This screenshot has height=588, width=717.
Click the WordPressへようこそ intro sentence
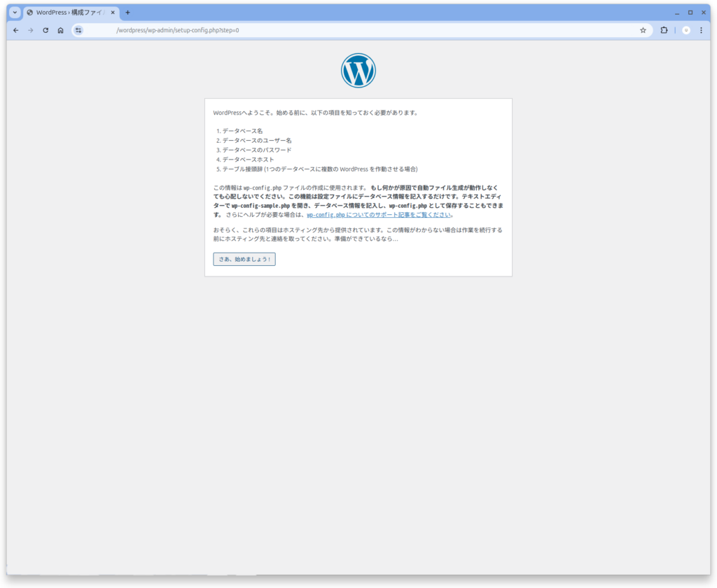coord(316,113)
